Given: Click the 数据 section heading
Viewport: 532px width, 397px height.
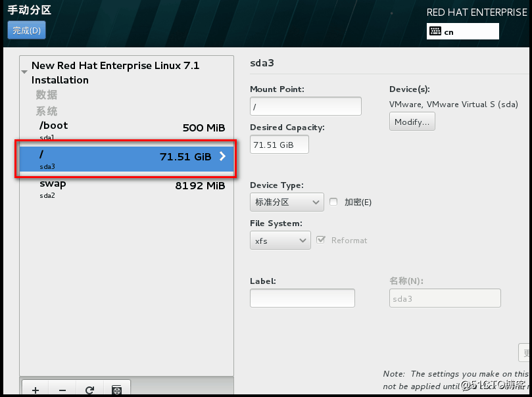Looking at the screenshot, I should tap(47, 95).
